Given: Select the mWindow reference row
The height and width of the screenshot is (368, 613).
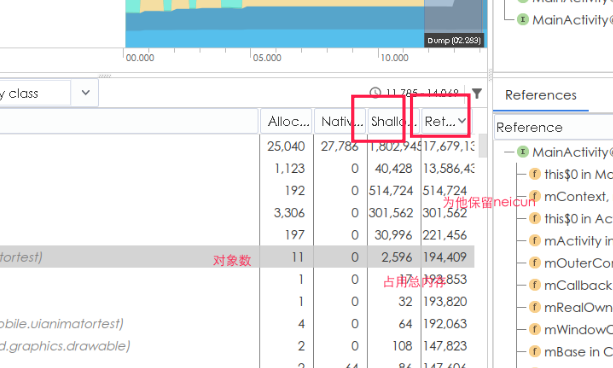Looking at the screenshot, I should (570, 330).
